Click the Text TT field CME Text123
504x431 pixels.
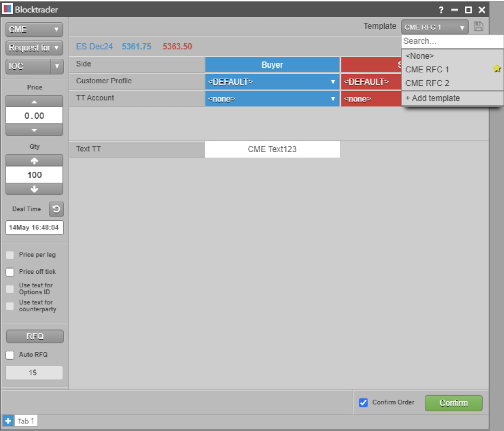click(x=272, y=149)
